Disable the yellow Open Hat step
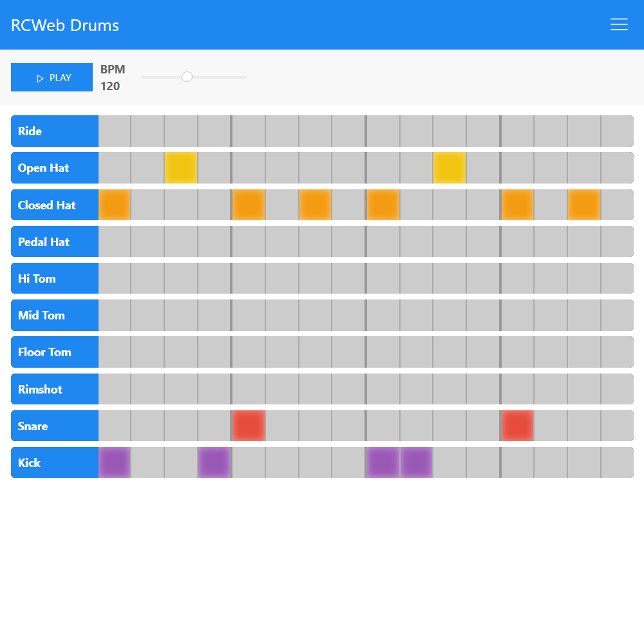The width and height of the screenshot is (644, 644). [181, 167]
